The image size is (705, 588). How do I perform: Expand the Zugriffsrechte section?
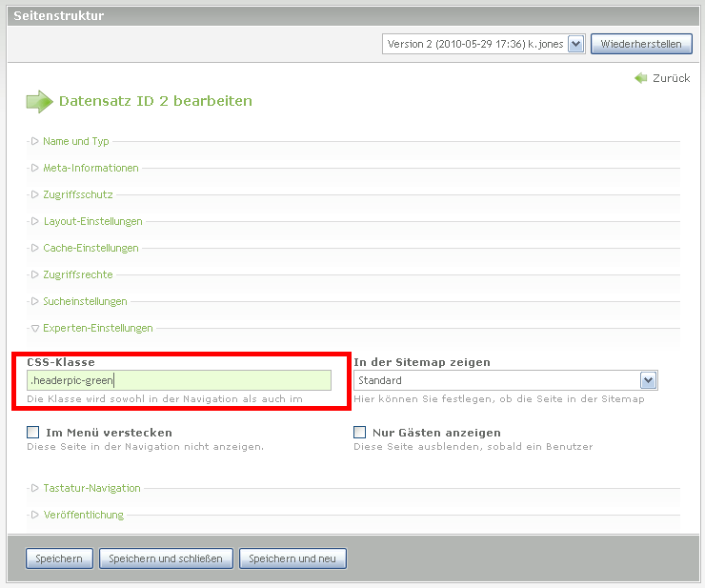pos(77,274)
